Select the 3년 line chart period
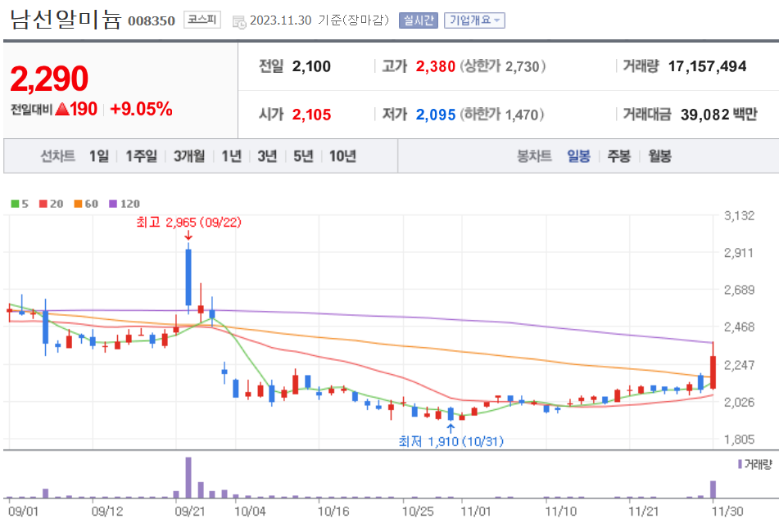This screenshot has height=532, width=779. tap(267, 156)
